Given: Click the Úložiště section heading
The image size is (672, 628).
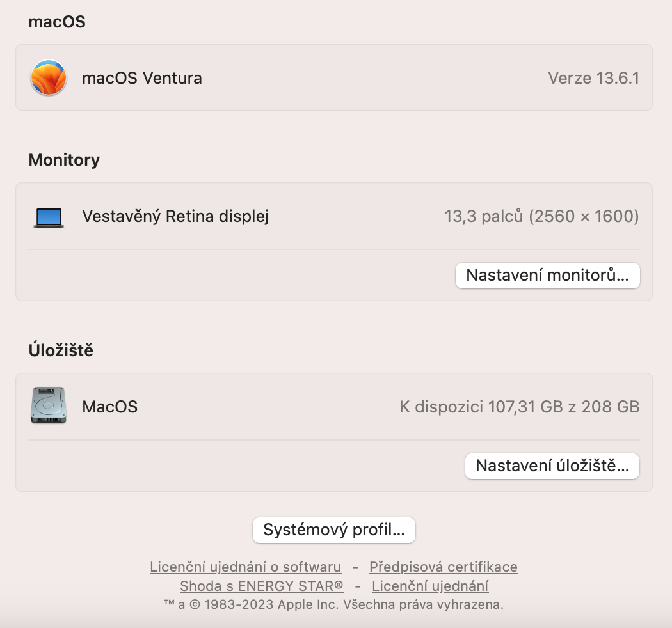Looking at the screenshot, I should pyautogui.click(x=61, y=350).
